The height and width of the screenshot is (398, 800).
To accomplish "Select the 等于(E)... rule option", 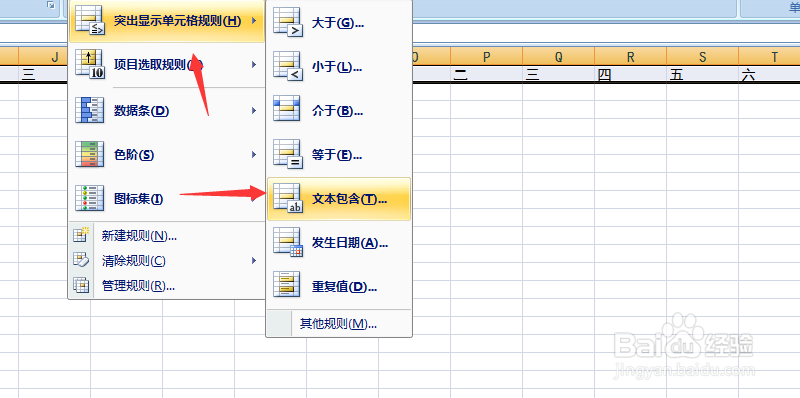I will tap(339, 155).
